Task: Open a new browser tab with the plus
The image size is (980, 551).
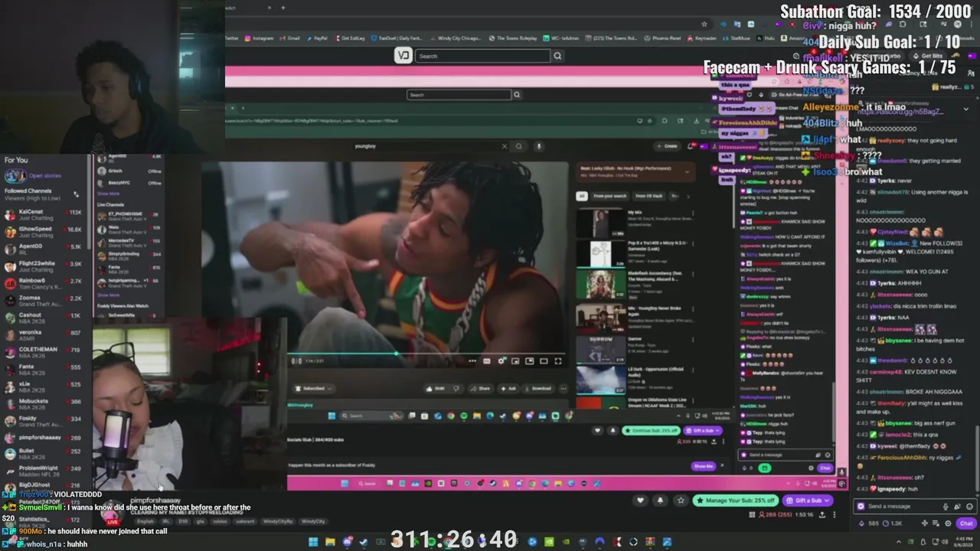Action: pos(283,8)
